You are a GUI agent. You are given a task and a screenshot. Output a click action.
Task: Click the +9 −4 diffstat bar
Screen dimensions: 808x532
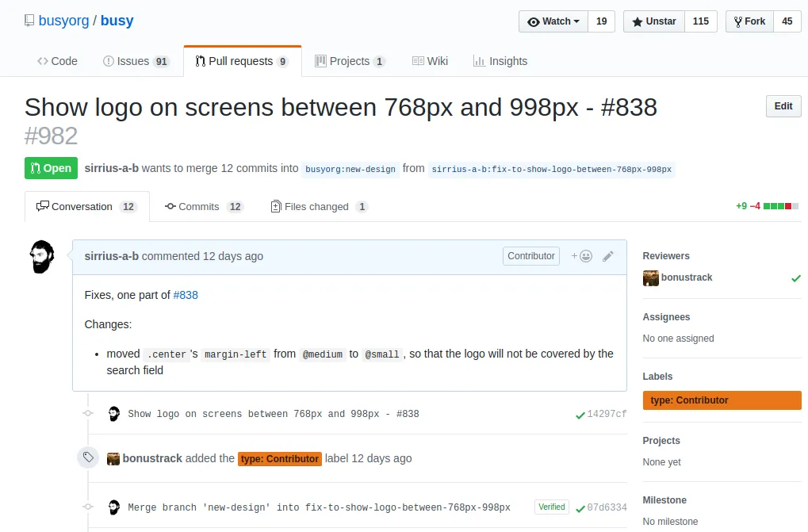coord(768,206)
